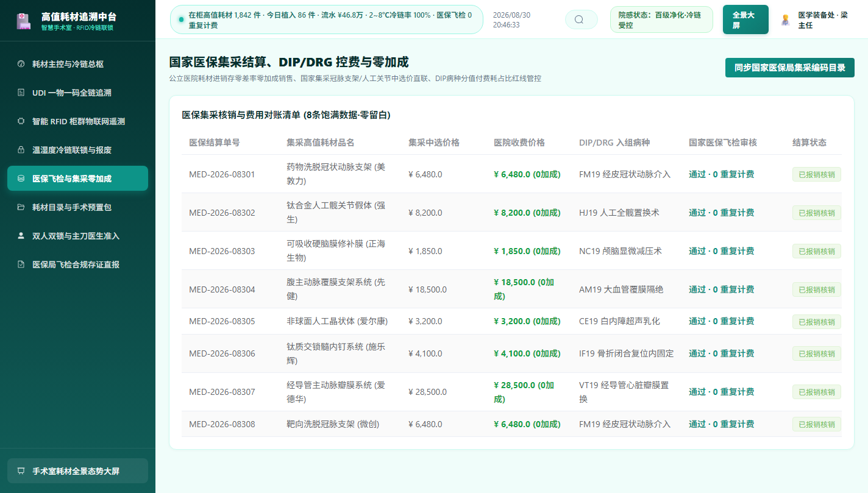Viewport: 868px width, 493px height.
Task: Click disease group CE19 白内障超声乳化
Action: 619,321
